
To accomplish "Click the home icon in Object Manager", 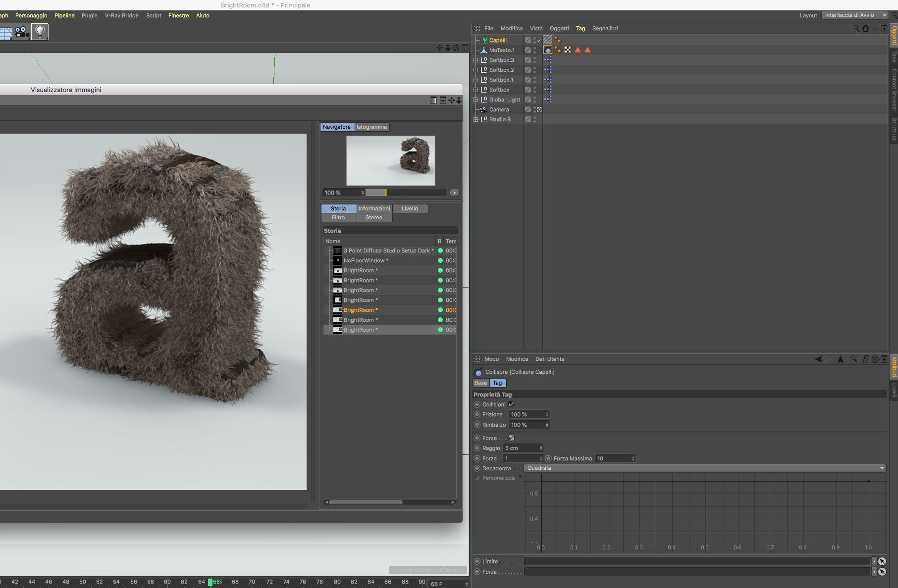I will click(866, 29).
